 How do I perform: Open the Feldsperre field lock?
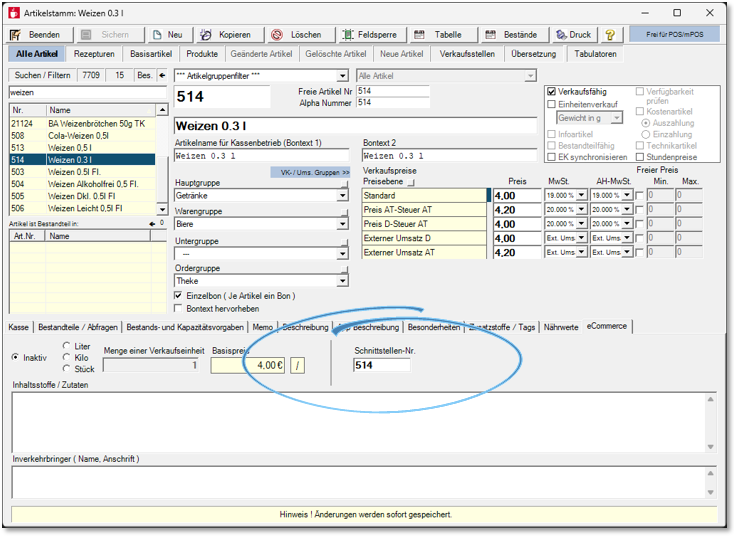coord(373,34)
